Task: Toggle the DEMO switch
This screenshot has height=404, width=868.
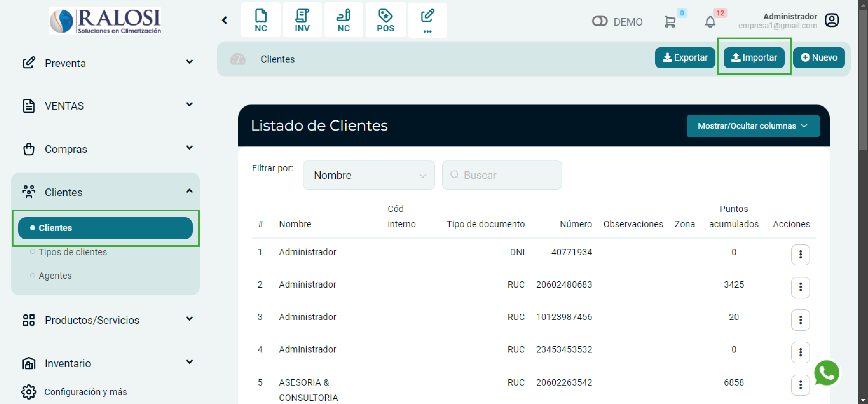Action: [x=600, y=21]
